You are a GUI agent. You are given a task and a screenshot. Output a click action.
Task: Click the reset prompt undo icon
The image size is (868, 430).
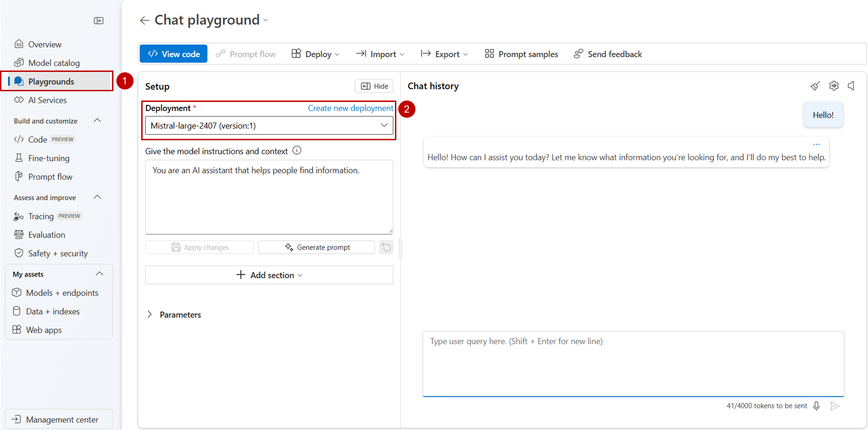[x=386, y=247]
